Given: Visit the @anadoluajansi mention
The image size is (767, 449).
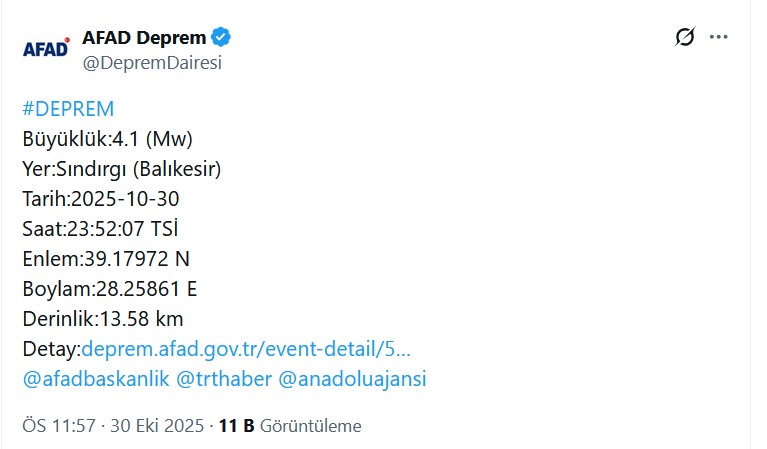Looking at the screenshot, I should click(x=351, y=379).
